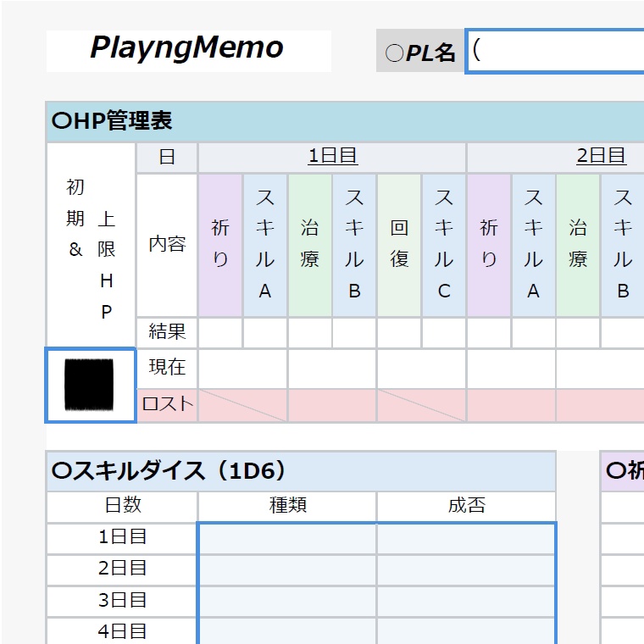Click 成否 input cell for 3日目 row
Screen dimensions: 644x644
click(466, 602)
